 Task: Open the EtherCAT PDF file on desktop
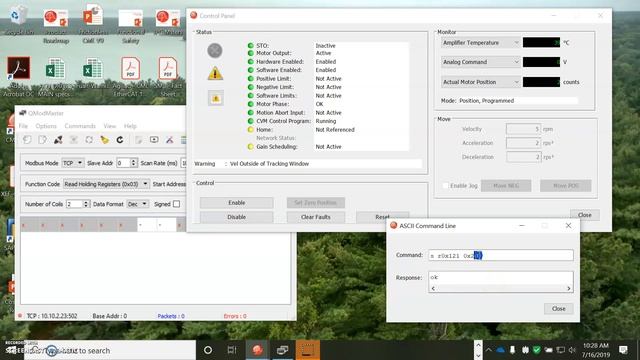click(130, 77)
